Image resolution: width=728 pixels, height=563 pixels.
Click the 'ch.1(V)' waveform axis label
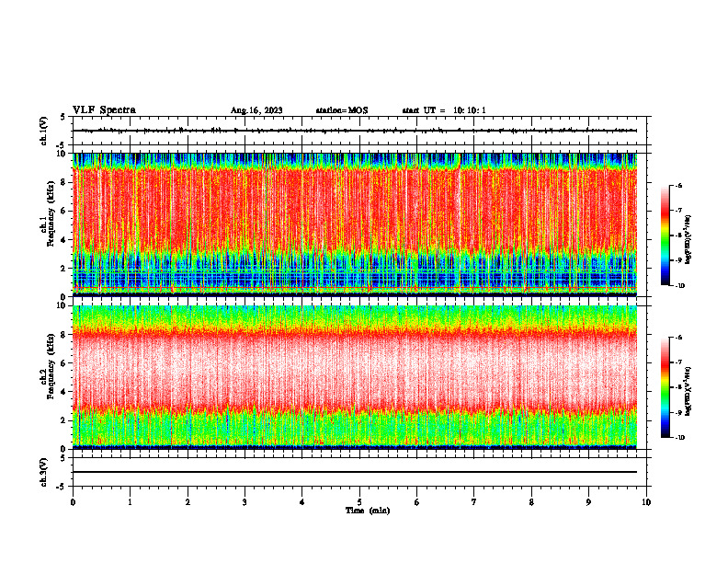click(43, 131)
